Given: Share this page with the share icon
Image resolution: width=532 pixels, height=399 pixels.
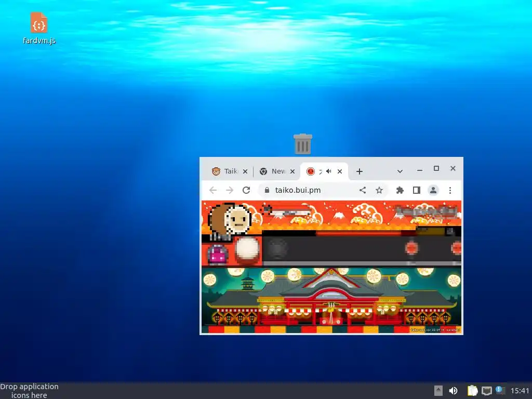Looking at the screenshot, I should (363, 190).
